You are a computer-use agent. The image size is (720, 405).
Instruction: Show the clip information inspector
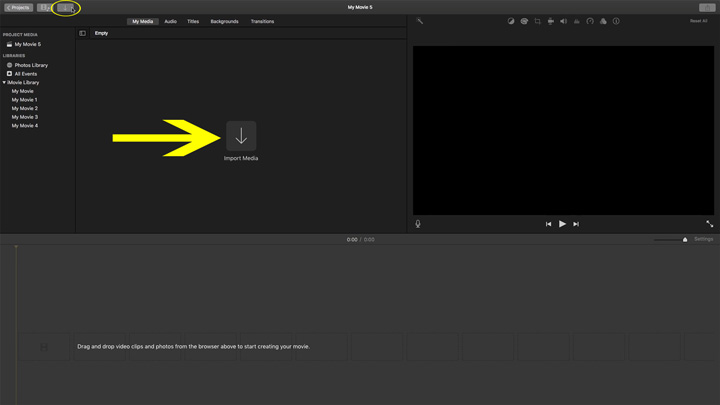point(616,21)
